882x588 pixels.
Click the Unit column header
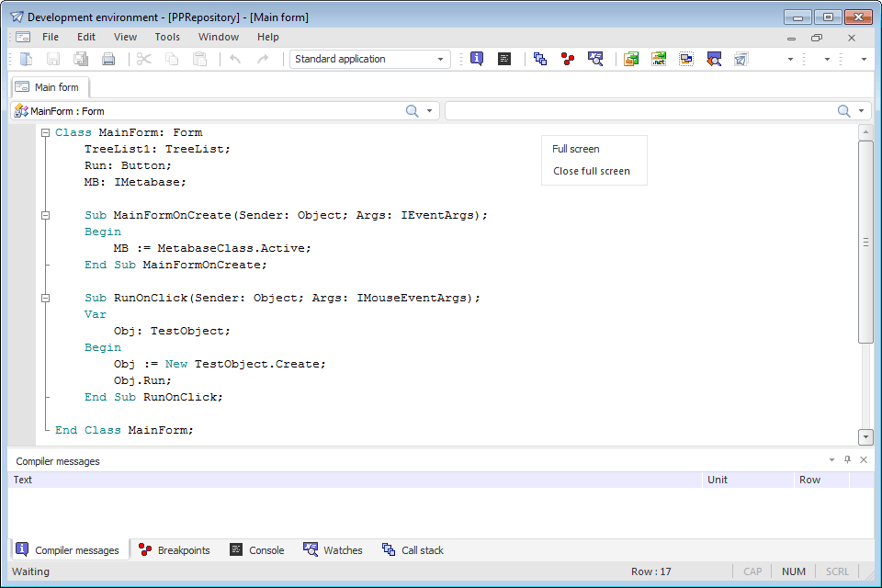[x=748, y=480]
